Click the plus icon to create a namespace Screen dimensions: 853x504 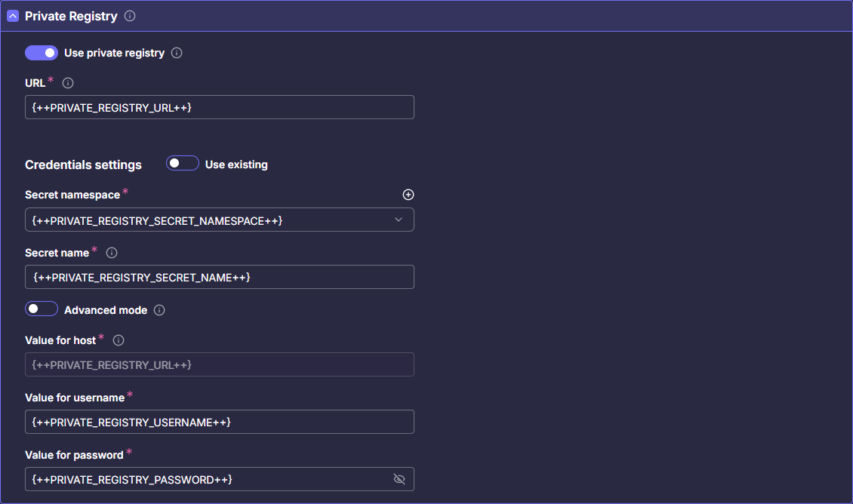[x=408, y=195]
